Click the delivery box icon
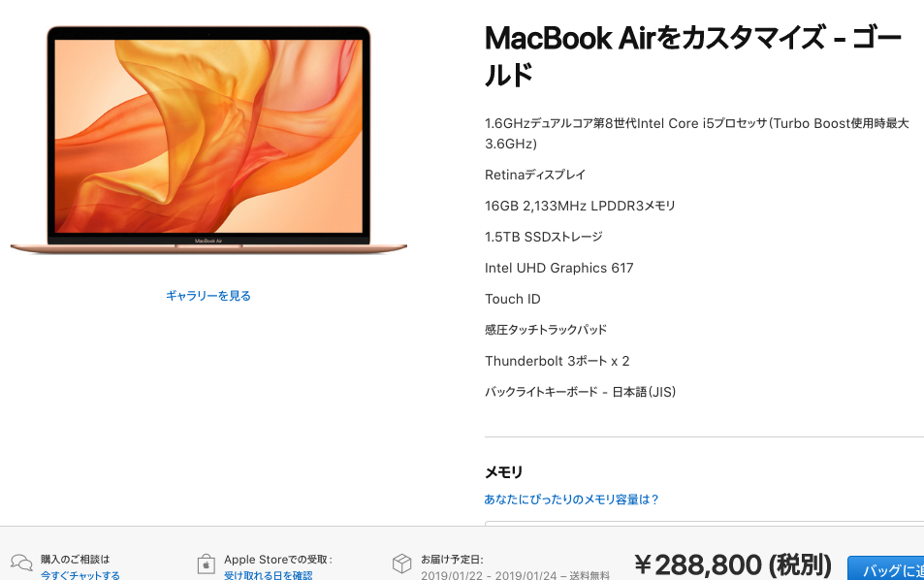Image resolution: width=924 pixels, height=580 pixels. (402, 564)
